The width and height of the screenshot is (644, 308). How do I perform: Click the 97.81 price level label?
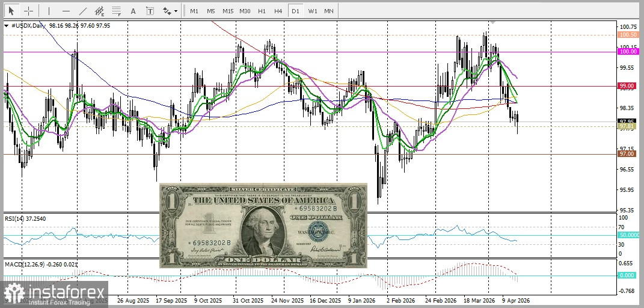628,126
